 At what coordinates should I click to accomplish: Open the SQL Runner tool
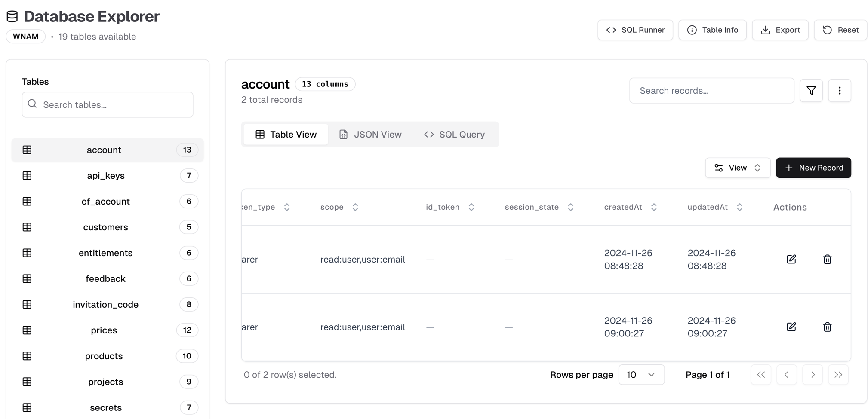(635, 30)
